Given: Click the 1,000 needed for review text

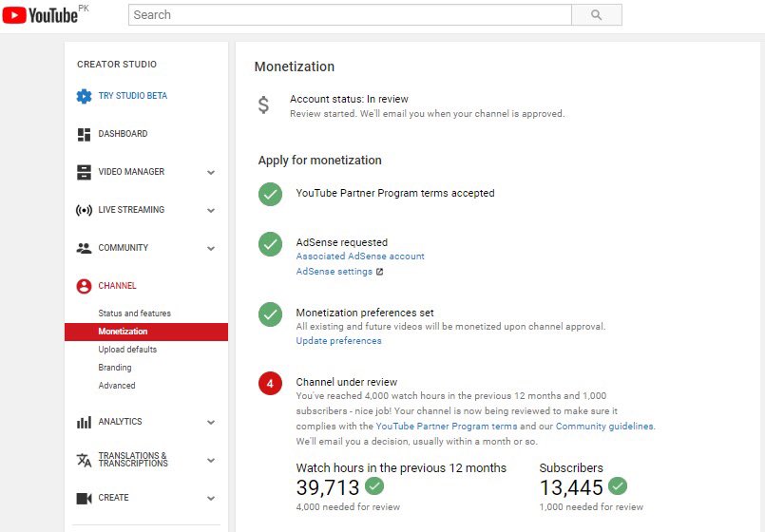Looking at the screenshot, I should pyautogui.click(x=591, y=507).
